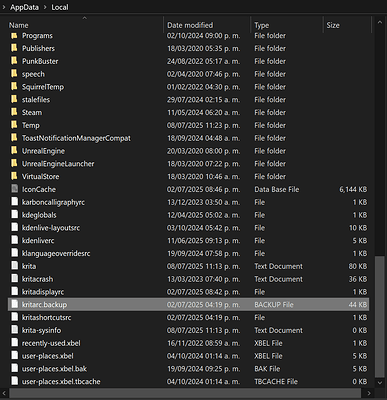The height and width of the screenshot is (400, 387).
Task: Click the speech folder icon
Action: coord(14,74)
